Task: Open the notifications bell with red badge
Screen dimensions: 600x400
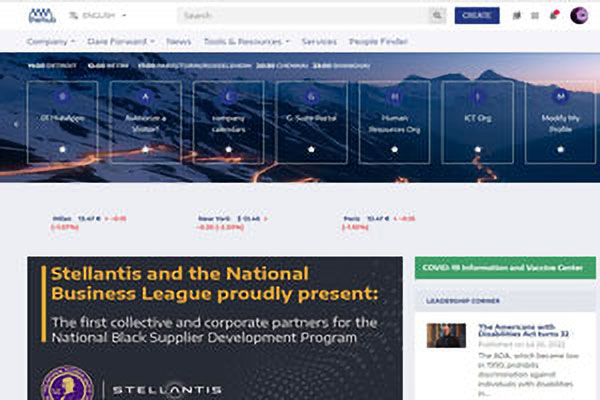Action: [554, 15]
